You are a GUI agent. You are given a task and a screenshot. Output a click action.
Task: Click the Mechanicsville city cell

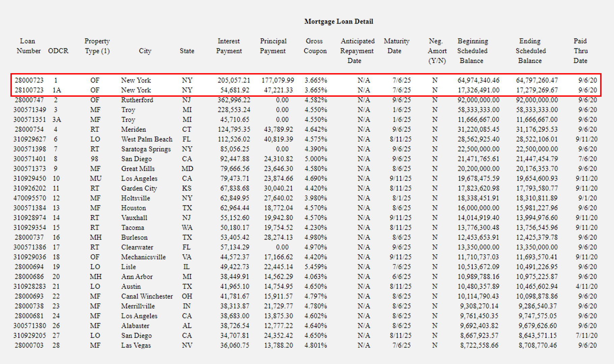[x=143, y=257]
